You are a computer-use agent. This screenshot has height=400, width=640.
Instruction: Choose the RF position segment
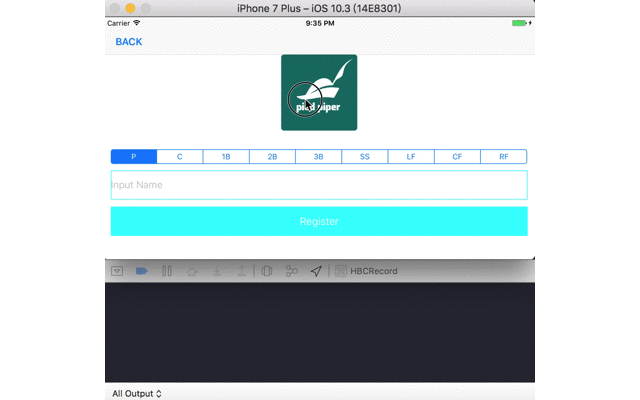tap(504, 157)
